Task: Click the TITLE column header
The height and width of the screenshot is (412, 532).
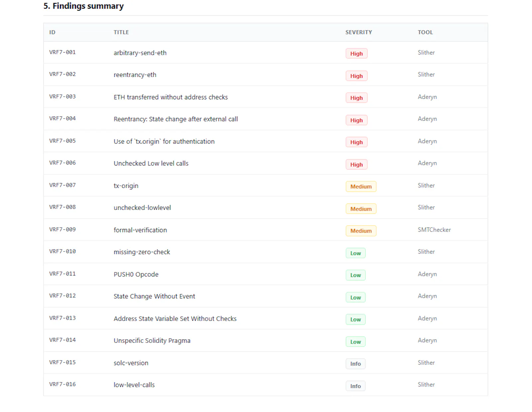Action: (x=121, y=32)
